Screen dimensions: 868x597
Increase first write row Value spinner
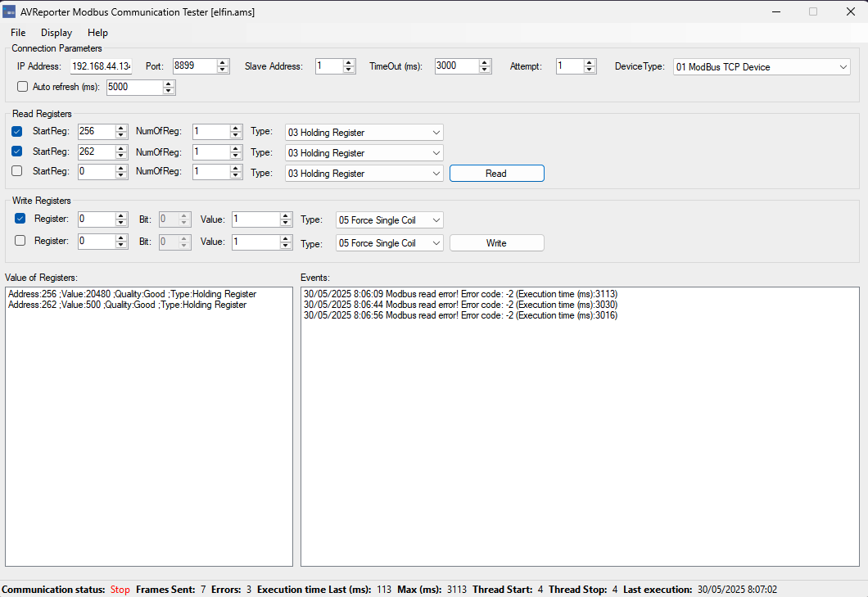click(x=286, y=216)
